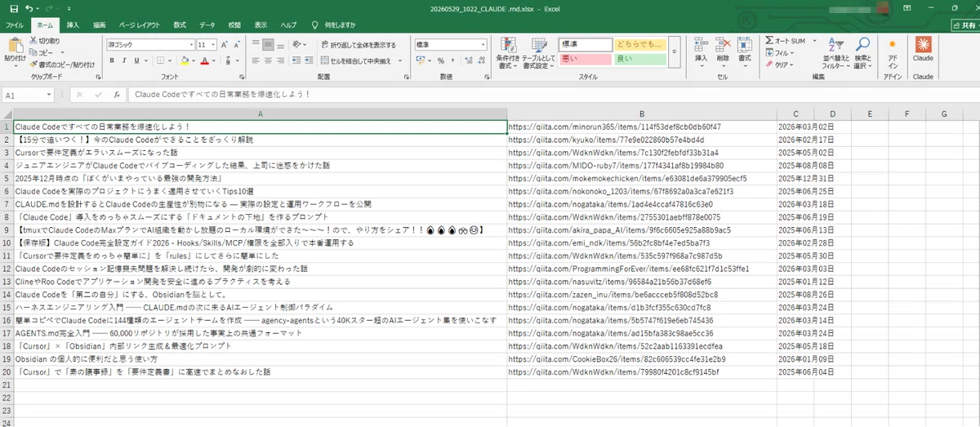
Task: Switch to the Formulas (数式) tab
Action: 180,25
